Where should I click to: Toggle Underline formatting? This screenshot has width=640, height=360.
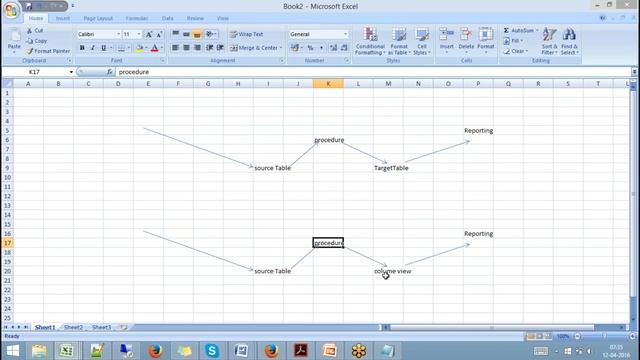pyautogui.click(x=104, y=48)
